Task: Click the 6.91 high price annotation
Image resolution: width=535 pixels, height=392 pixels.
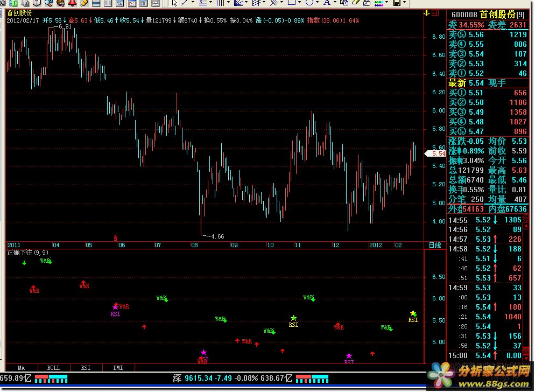Action: coord(65,26)
